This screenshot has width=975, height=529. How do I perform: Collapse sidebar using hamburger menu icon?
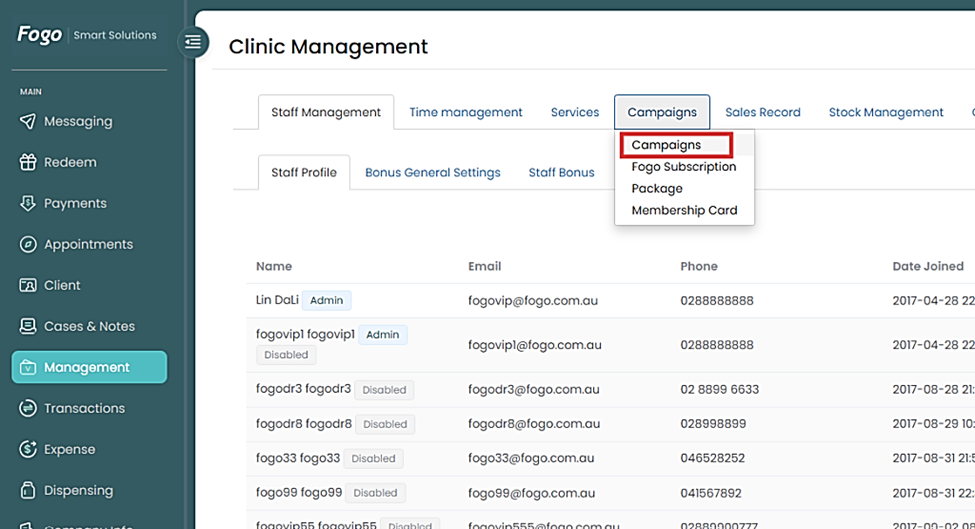(x=193, y=42)
